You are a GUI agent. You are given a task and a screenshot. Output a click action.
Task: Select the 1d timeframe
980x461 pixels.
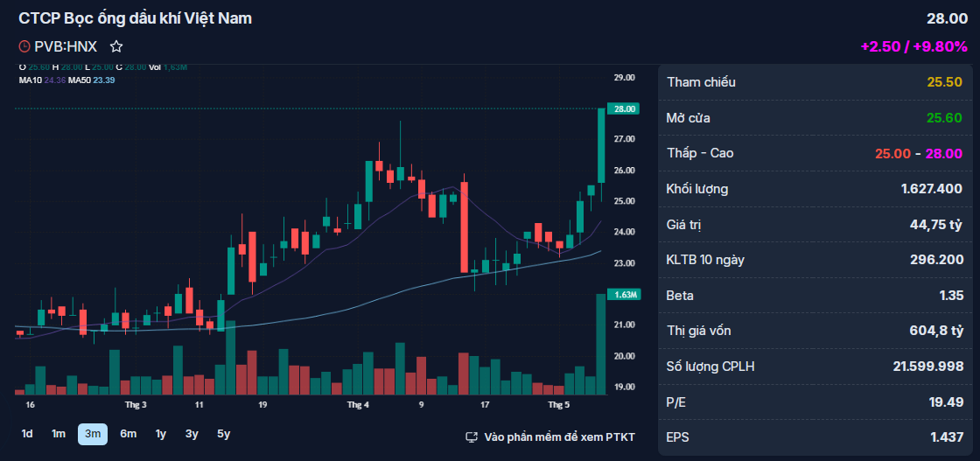(x=27, y=434)
